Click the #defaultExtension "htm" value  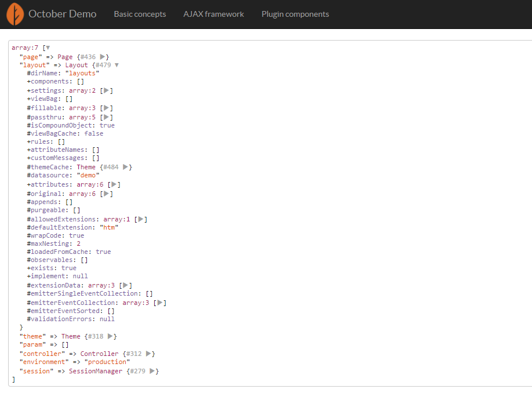[x=109, y=227]
